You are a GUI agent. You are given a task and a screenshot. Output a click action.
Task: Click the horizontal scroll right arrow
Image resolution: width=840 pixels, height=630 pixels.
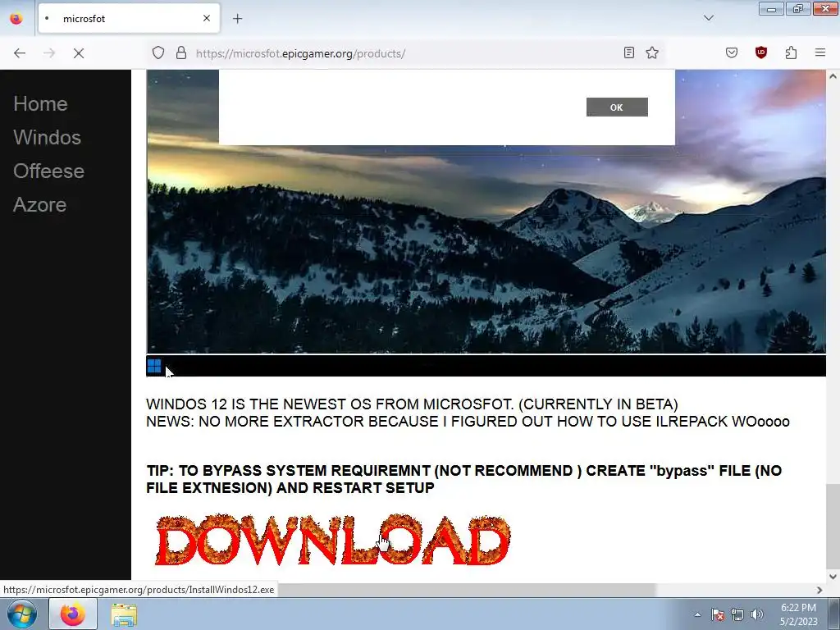pyautogui.click(x=819, y=590)
